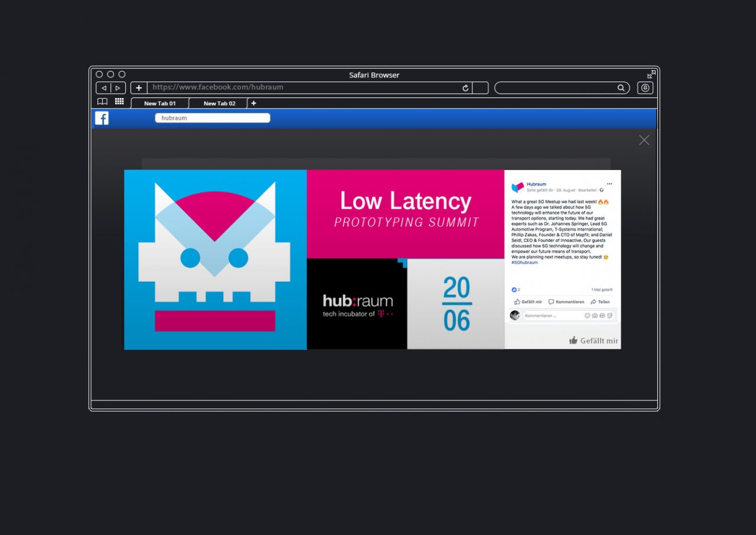The height and width of the screenshot is (535, 756).
Task: Insert an emoji in the comment box
Action: point(588,316)
